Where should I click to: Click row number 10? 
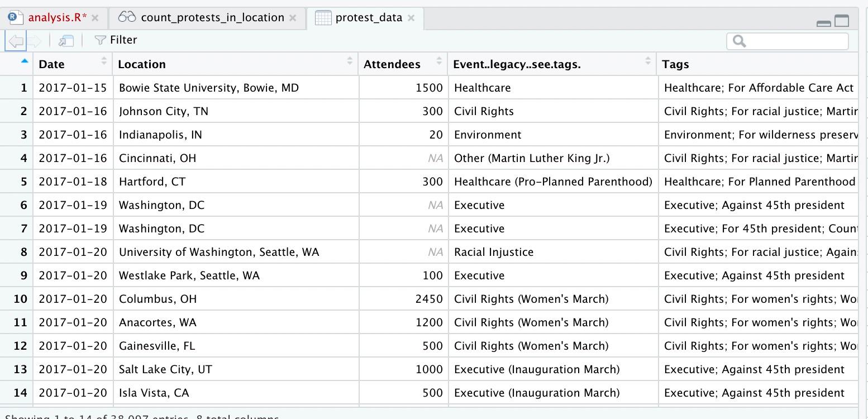coord(20,299)
